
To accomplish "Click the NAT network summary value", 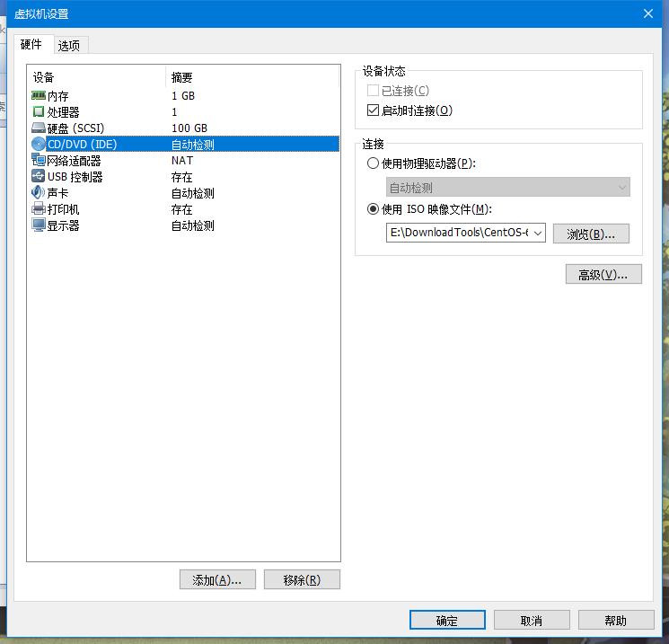I will [x=182, y=161].
